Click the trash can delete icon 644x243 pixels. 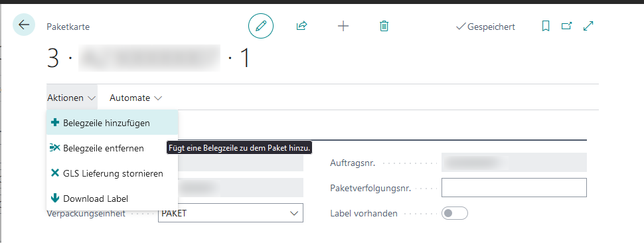click(x=384, y=27)
